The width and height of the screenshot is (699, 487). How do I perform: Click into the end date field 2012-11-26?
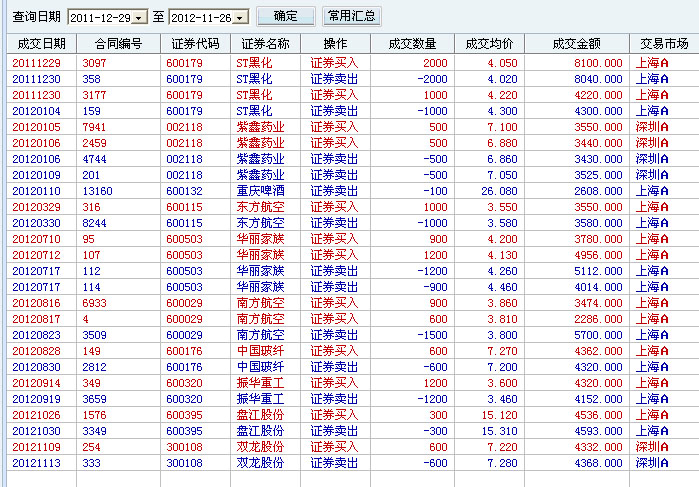tap(201, 18)
